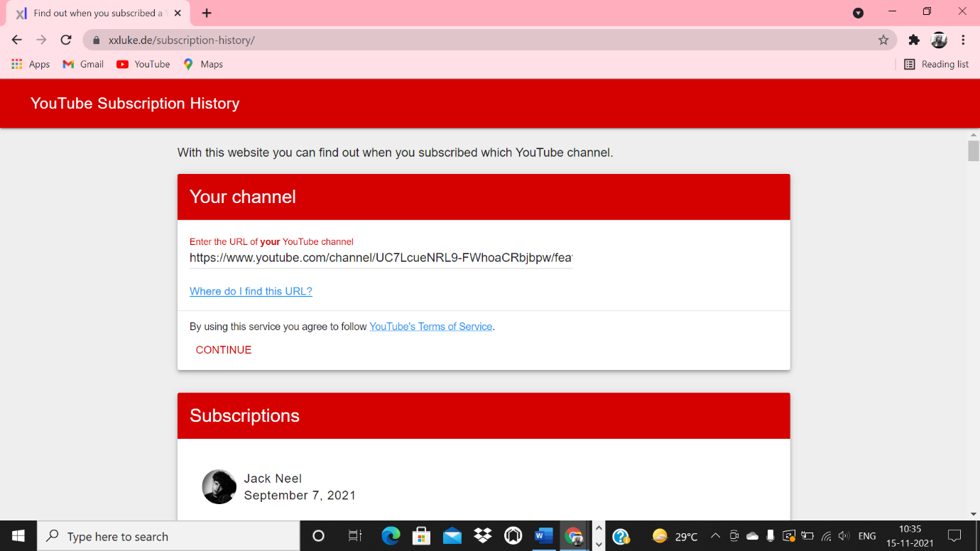Click the vertical scrollbar thumb

(974, 151)
